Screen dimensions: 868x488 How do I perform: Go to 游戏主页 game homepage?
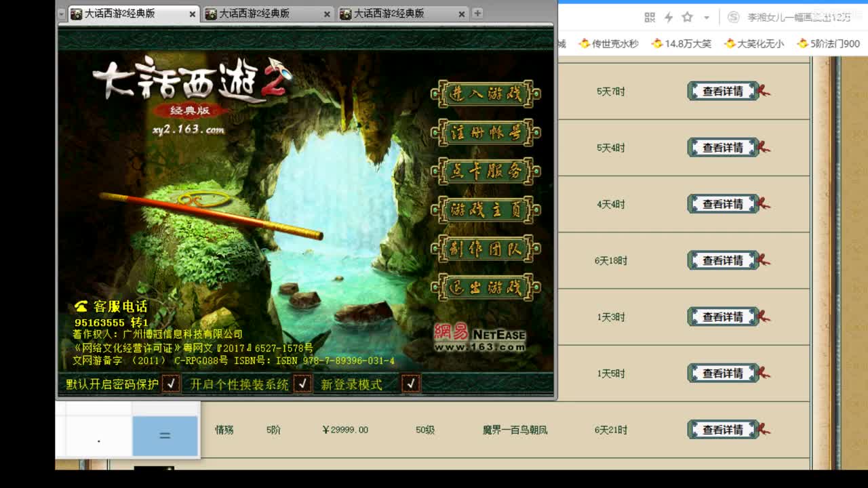(x=486, y=209)
